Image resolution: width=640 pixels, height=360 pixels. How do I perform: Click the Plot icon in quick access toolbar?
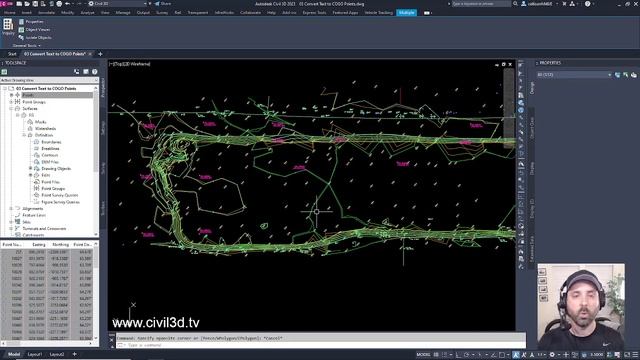click(59, 4)
